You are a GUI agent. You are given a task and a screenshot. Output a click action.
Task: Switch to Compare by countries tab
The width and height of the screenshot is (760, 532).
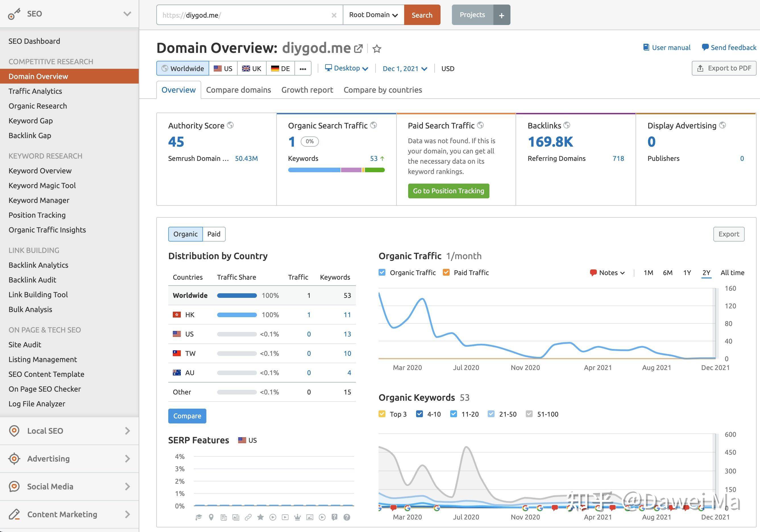click(383, 90)
